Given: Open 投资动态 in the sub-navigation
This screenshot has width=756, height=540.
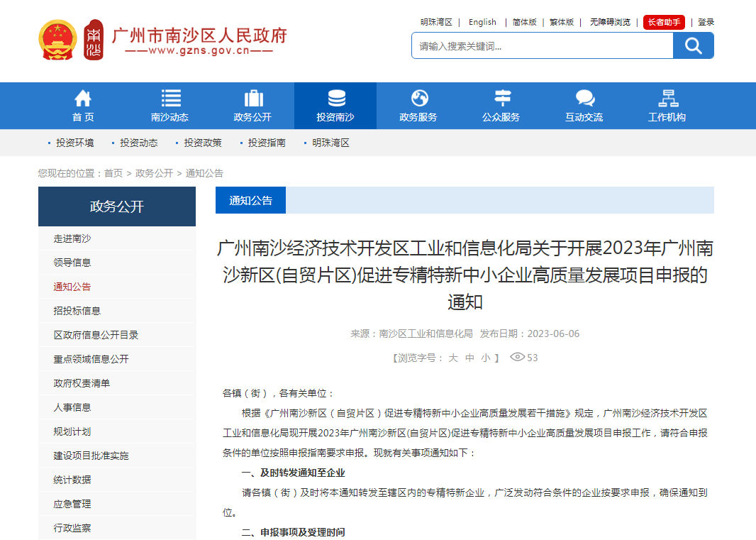Looking at the screenshot, I should pos(139,143).
